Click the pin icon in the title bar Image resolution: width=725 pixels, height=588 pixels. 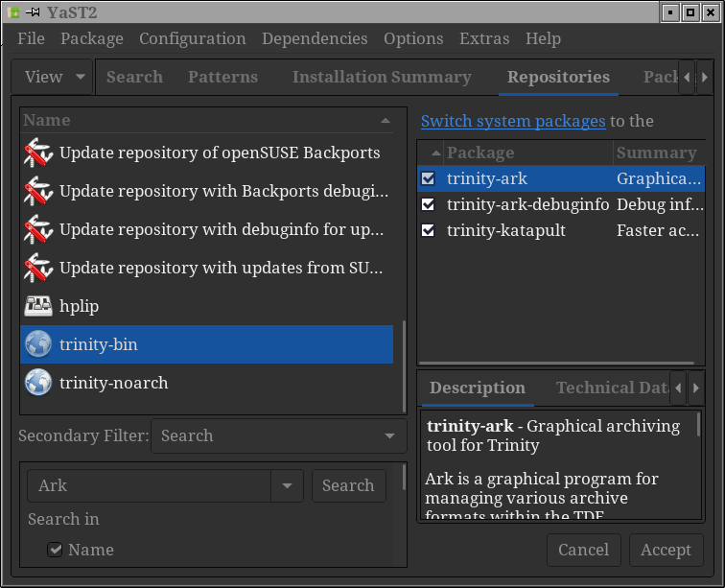(33, 12)
